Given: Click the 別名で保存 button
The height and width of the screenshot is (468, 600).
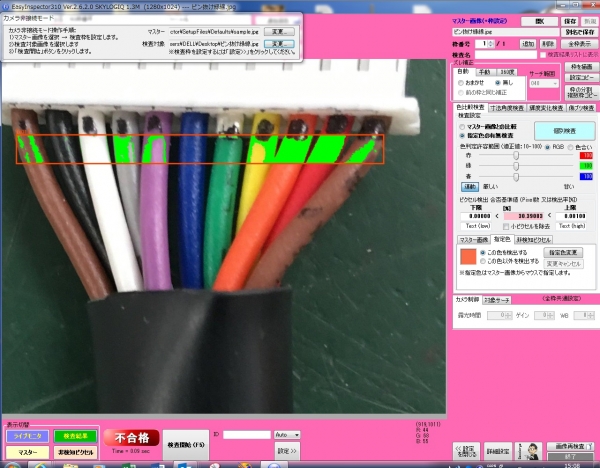Looking at the screenshot, I should tap(580, 31).
